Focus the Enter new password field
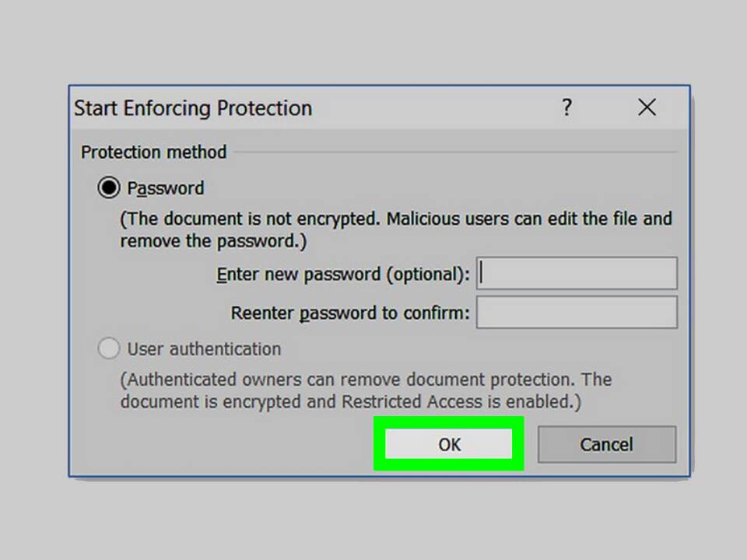747x560 pixels. pyautogui.click(x=577, y=274)
